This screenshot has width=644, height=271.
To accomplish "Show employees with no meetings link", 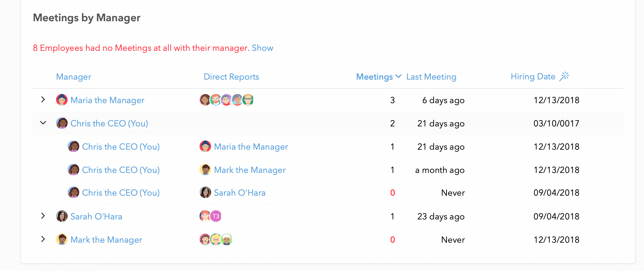I will [262, 48].
